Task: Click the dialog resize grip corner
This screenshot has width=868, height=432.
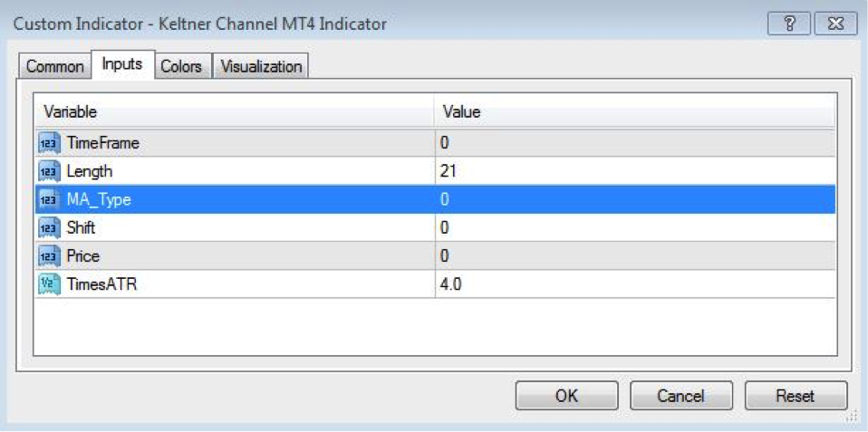Action: (853, 417)
